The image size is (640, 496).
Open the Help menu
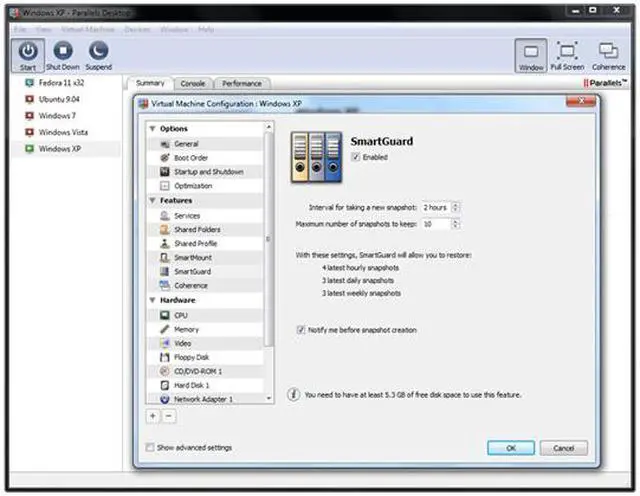(206, 29)
